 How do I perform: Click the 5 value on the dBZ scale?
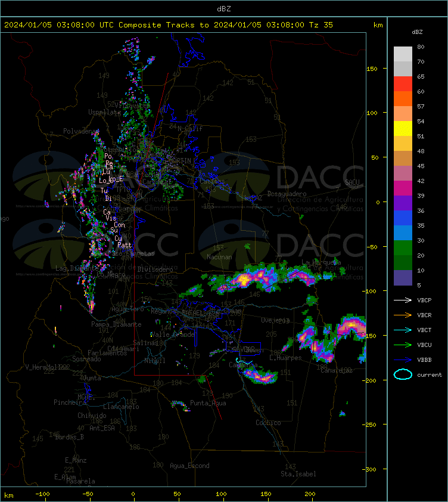coord(419,285)
